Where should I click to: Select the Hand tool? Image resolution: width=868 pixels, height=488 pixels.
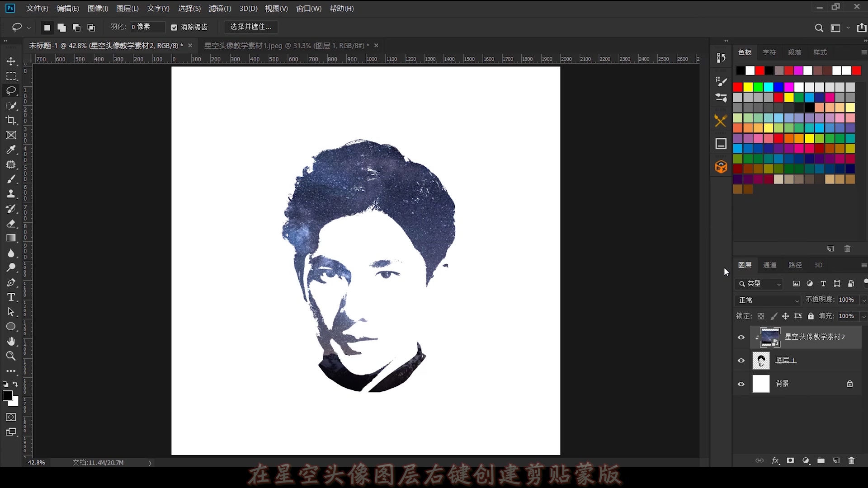(x=11, y=341)
